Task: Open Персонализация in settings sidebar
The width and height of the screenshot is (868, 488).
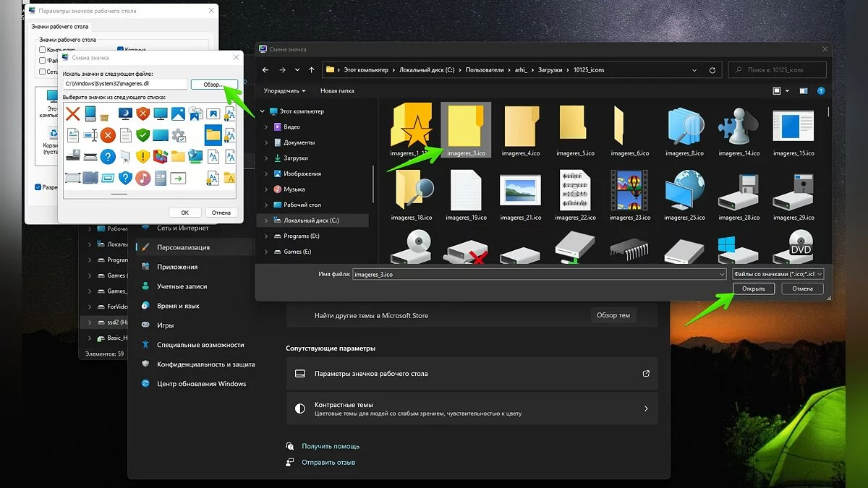Action: tap(183, 247)
